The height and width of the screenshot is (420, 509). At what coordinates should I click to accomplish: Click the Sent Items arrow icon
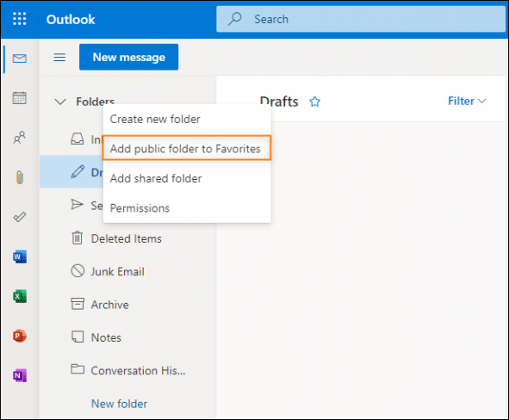(x=77, y=204)
